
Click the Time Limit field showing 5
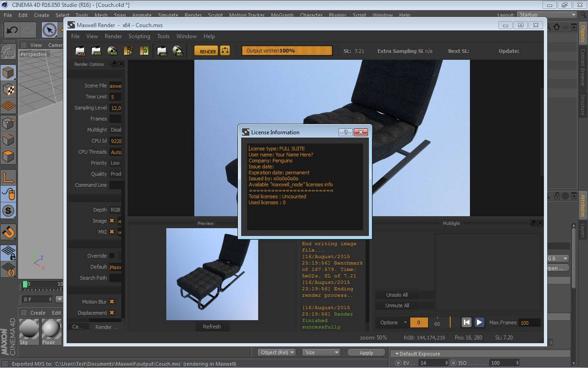[x=115, y=97]
